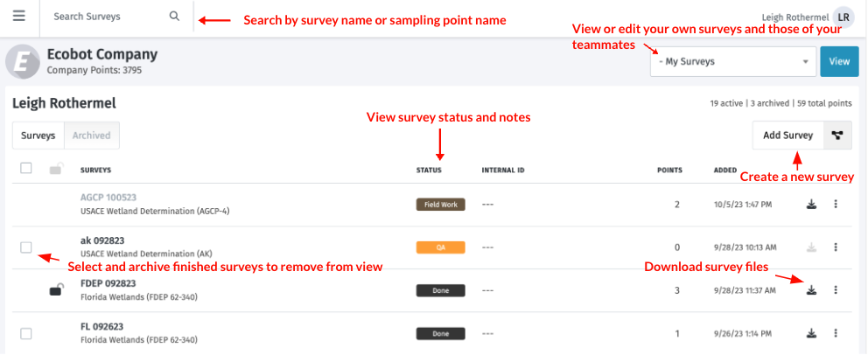
Task: Toggle the select-all surveys checkbox
Action: (x=26, y=168)
